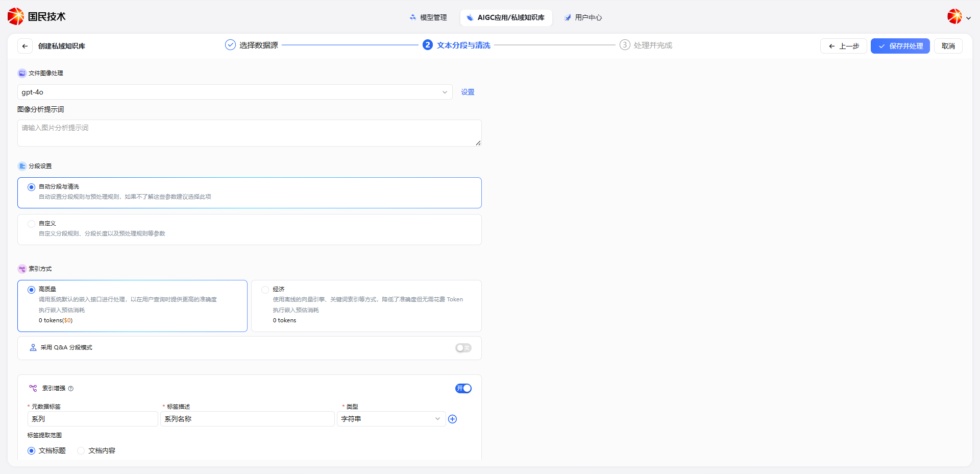Toggle 采用 Q&A 分段模式 switch
980x474 pixels.
coord(463,348)
